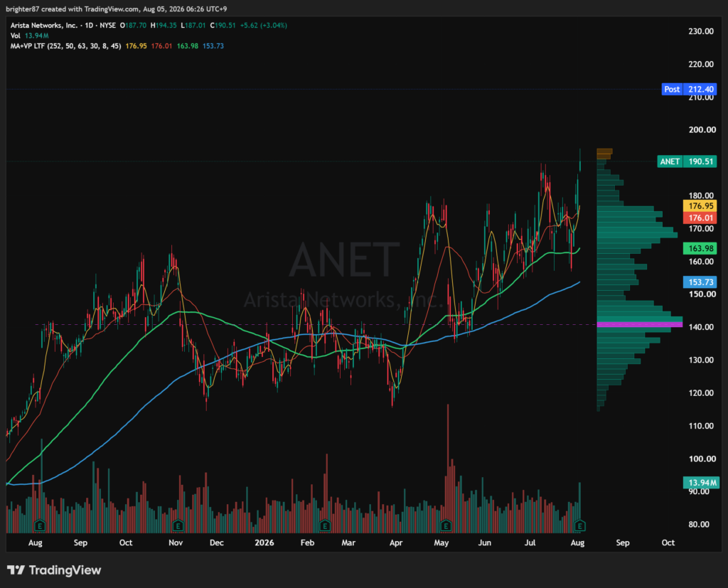This screenshot has width=728, height=588.
Task: Click the green 163.98 price-axis label
Action: [700, 248]
